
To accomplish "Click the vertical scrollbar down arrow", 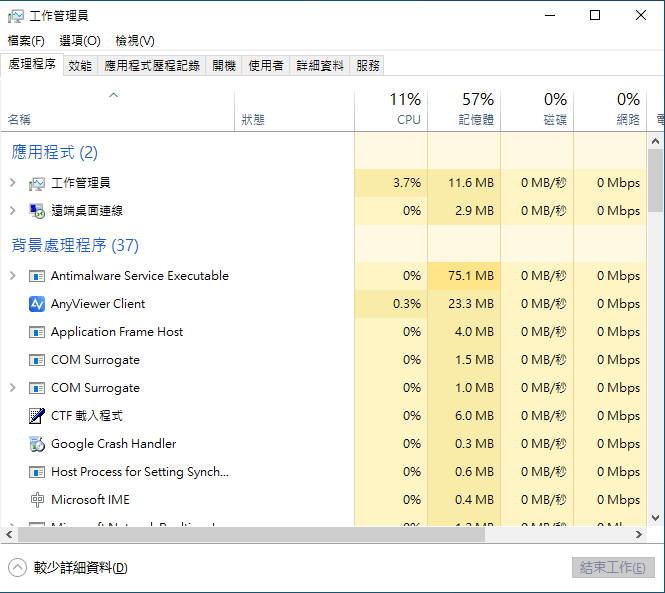I will 656,518.
